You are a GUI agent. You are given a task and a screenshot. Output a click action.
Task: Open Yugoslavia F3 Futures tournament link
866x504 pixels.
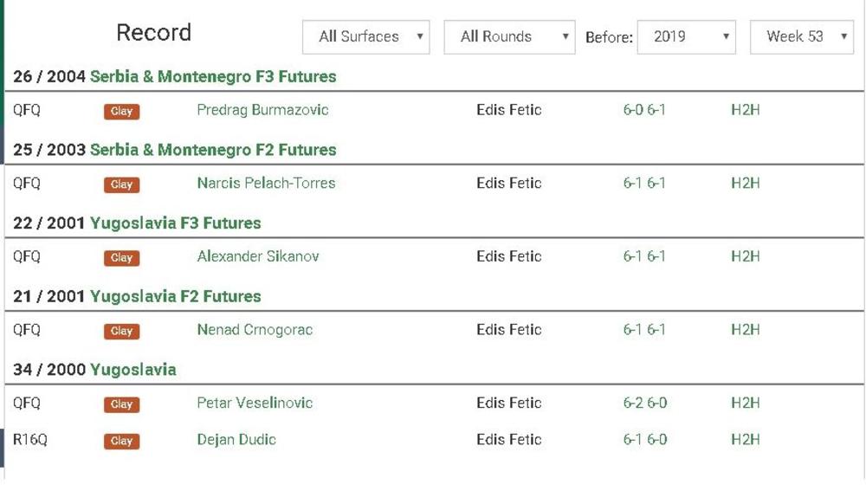pyautogui.click(x=175, y=223)
